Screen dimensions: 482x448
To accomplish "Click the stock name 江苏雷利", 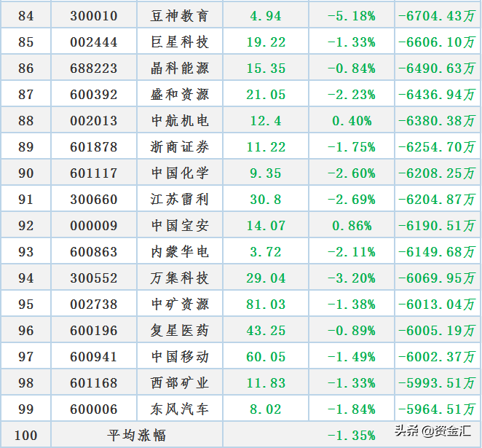I will pos(180,200).
